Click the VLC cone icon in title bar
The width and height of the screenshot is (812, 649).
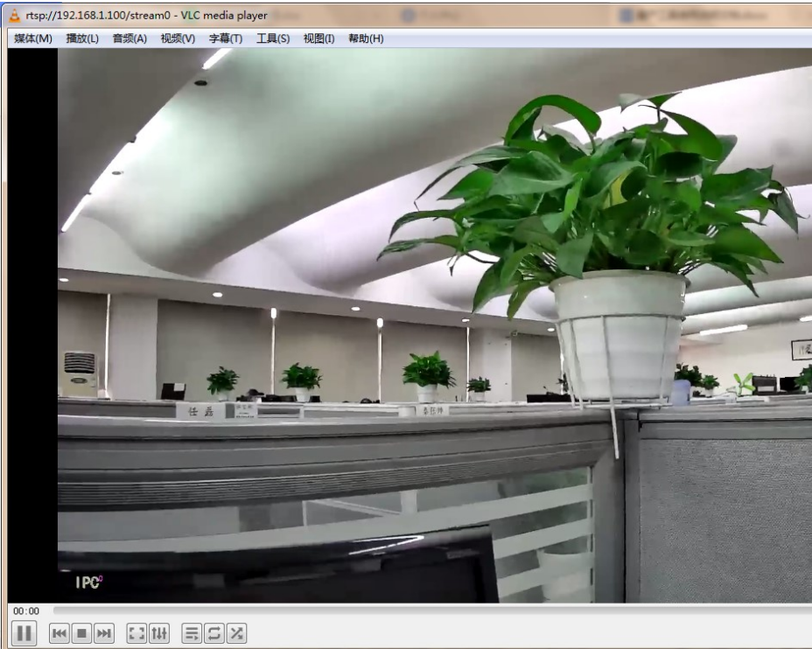(11, 15)
